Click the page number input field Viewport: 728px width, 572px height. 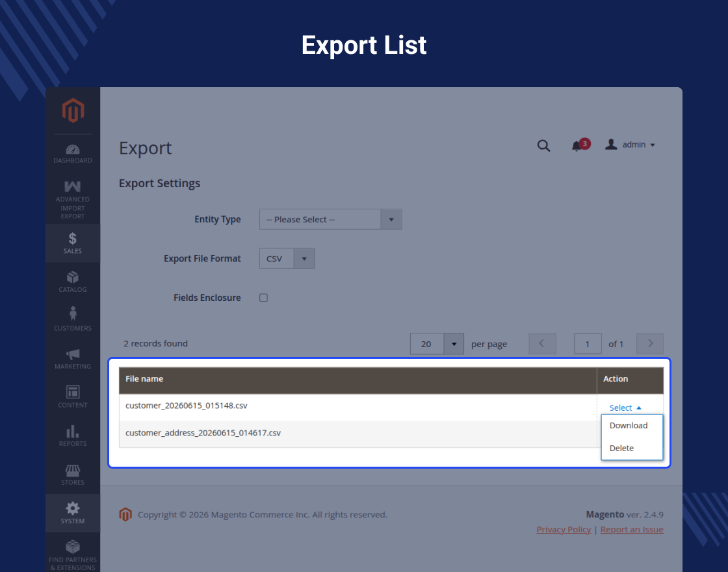588,344
